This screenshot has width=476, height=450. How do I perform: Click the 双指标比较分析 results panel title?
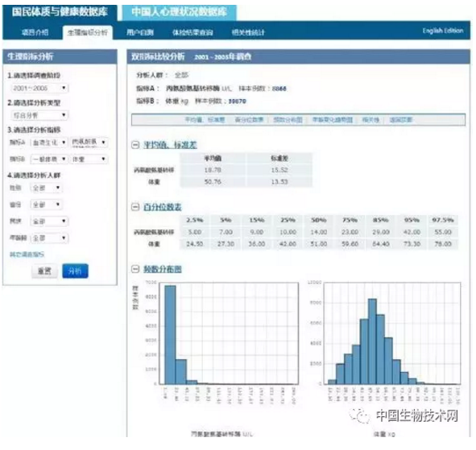[x=158, y=56]
